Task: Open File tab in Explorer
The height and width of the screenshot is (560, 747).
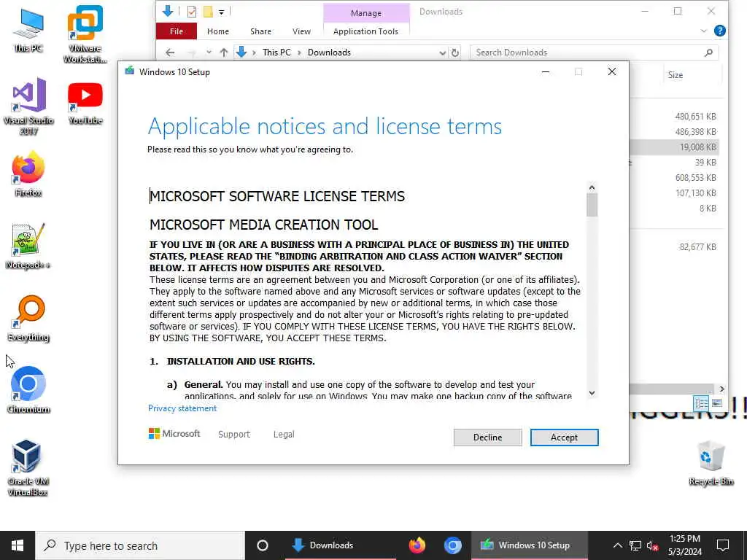Action: coord(177,31)
